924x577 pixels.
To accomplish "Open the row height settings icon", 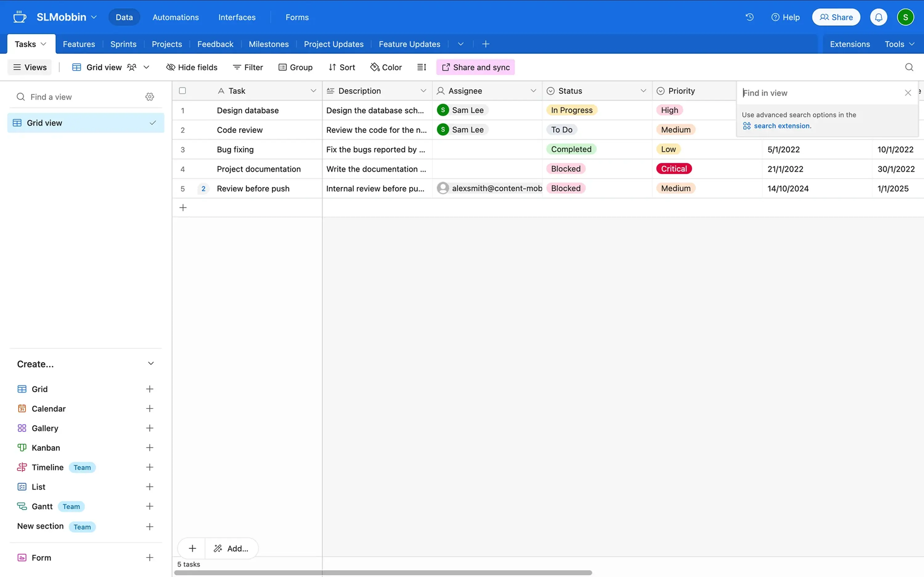I will [421, 67].
